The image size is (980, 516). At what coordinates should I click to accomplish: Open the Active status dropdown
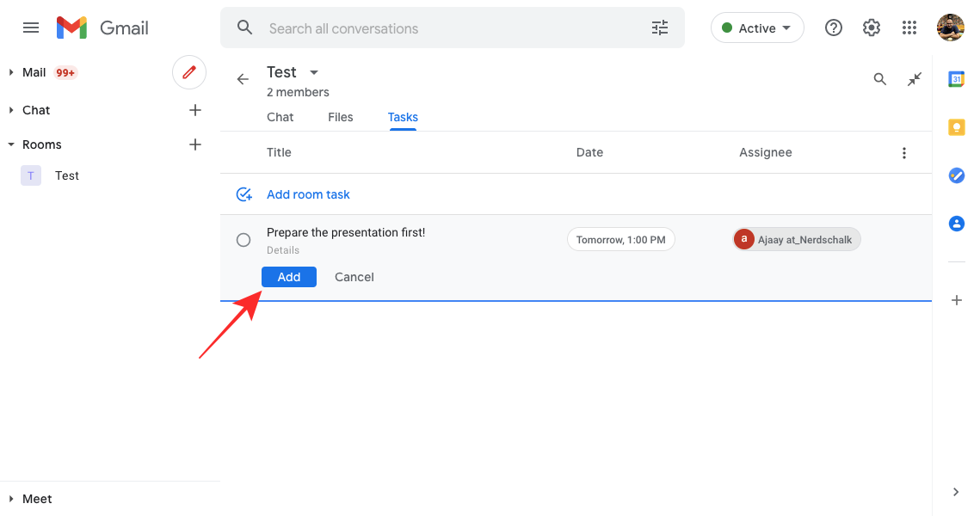click(x=757, y=28)
